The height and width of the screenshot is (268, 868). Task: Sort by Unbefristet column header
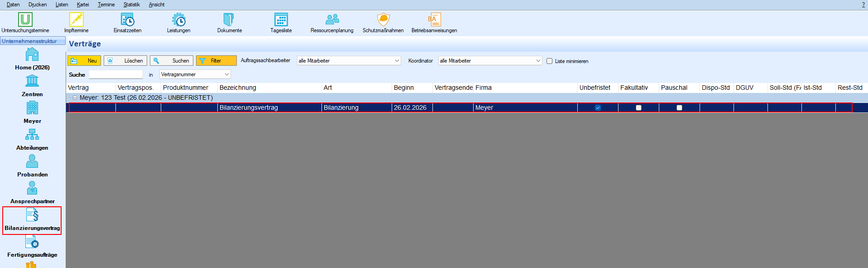click(598, 88)
